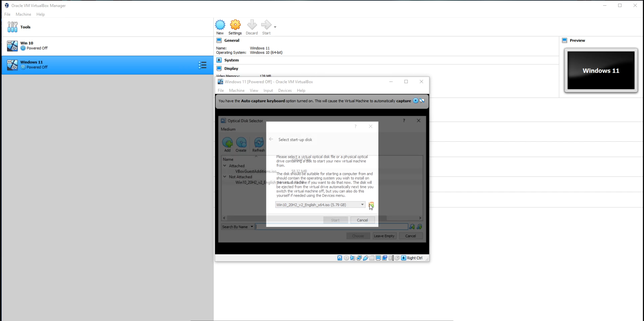Viewport: 644px width, 321px height.
Task: Click the Create disk icon in Optical Disk Selector
Action: tap(241, 145)
